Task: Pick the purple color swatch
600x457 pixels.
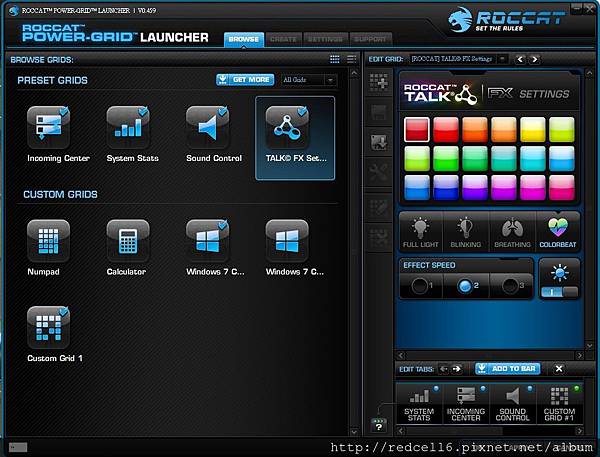Action: (x=474, y=188)
